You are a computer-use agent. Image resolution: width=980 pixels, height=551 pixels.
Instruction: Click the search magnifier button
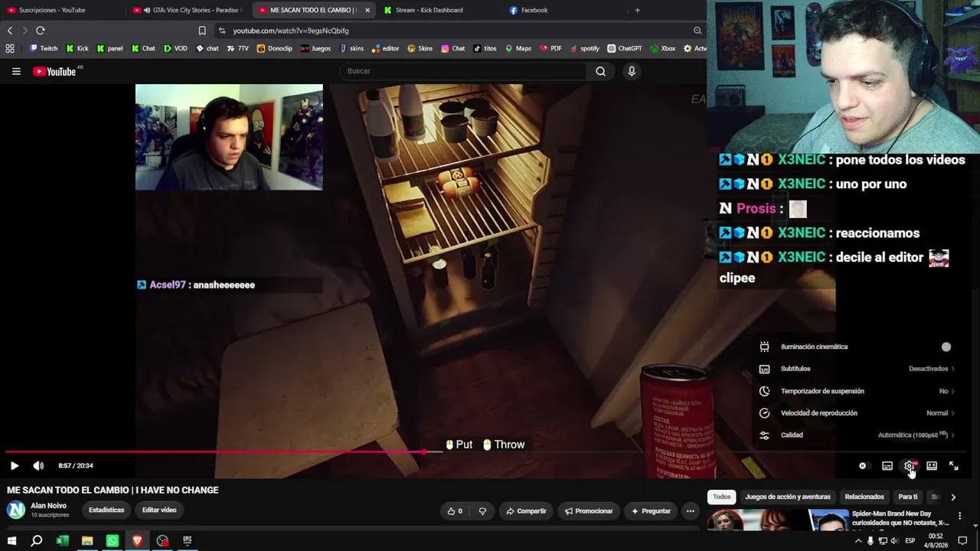point(600,71)
